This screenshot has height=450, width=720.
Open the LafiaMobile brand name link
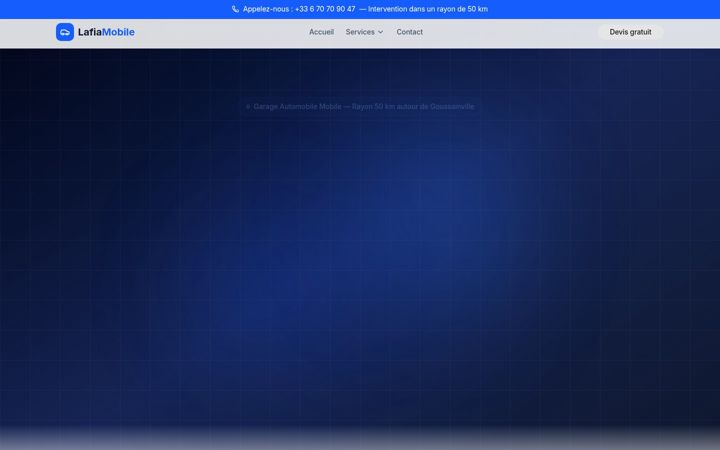click(106, 32)
